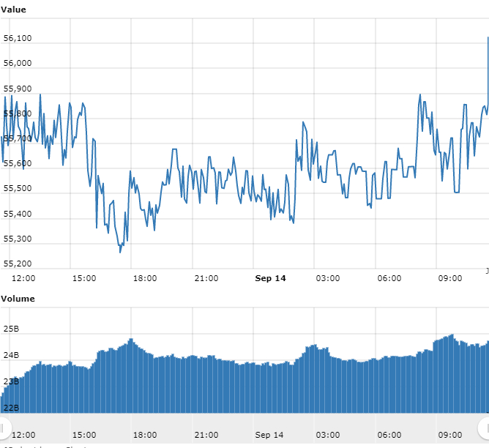
Task: Click the 55,700 value axis label
Action: (x=18, y=138)
